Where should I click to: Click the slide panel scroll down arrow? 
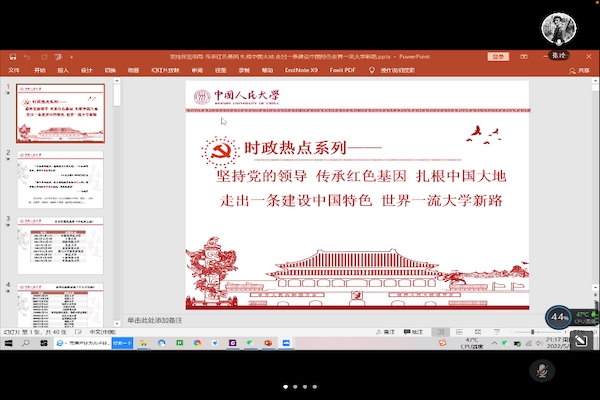117,323
